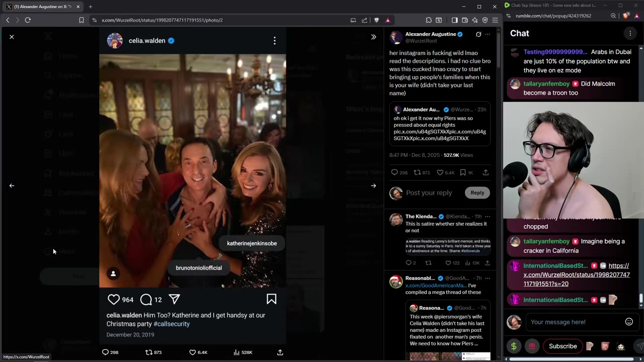Viewport: 644px width, 362px height.
Task: Collapse the tweet sidebar with the double chevron
Action: click(373, 37)
